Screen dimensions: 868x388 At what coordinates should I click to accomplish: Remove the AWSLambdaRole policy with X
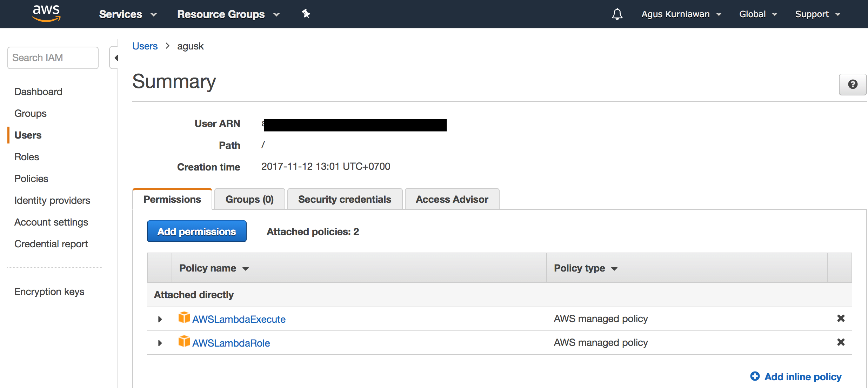841,342
